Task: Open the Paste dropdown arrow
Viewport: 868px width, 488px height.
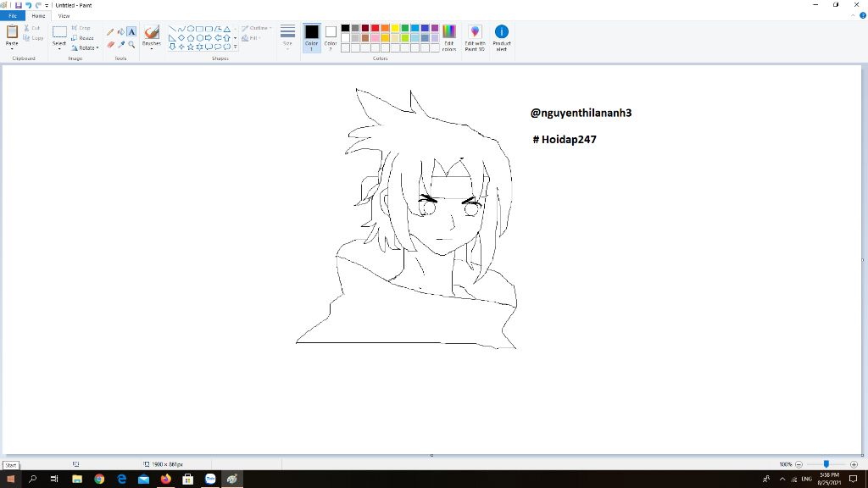Action: 12,48
